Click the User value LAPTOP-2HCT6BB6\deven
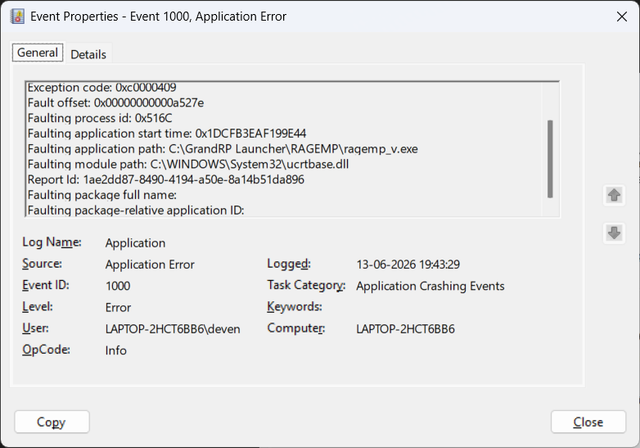640x448 pixels. coord(173,329)
